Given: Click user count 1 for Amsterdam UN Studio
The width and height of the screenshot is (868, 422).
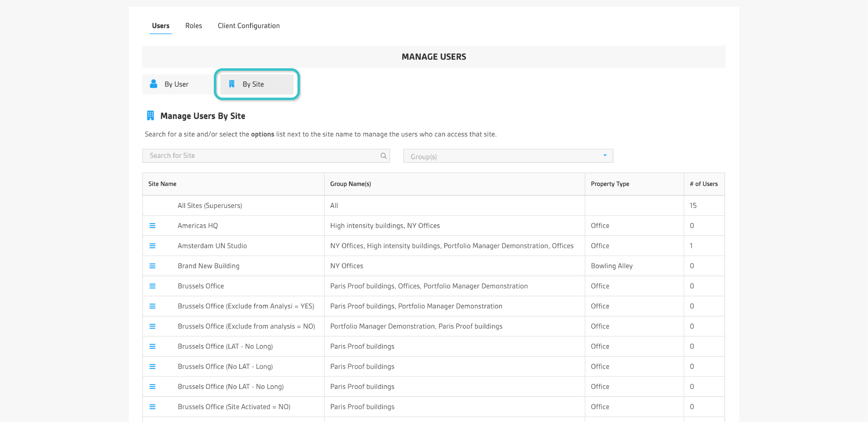Looking at the screenshot, I should pos(691,246).
